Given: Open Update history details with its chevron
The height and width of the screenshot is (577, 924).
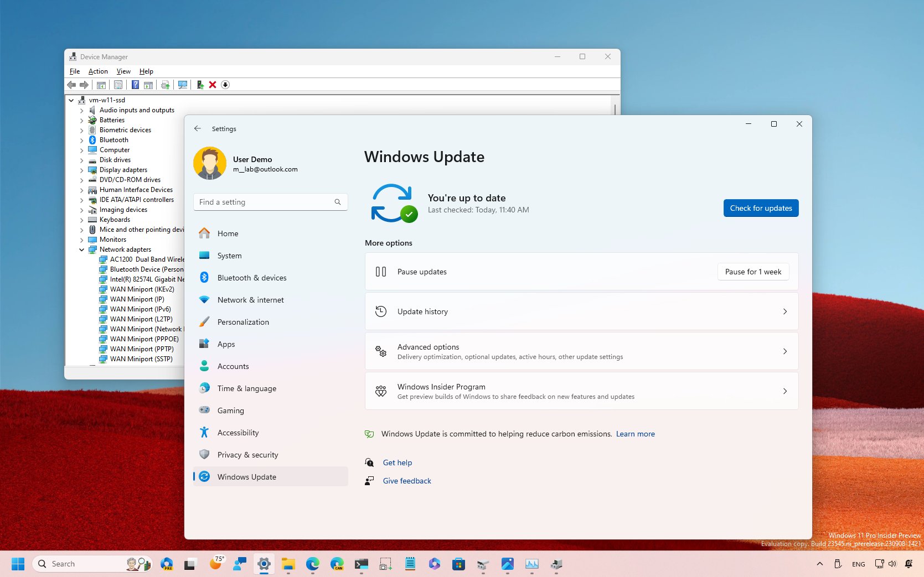Looking at the screenshot, I should [x=784, y=311].
